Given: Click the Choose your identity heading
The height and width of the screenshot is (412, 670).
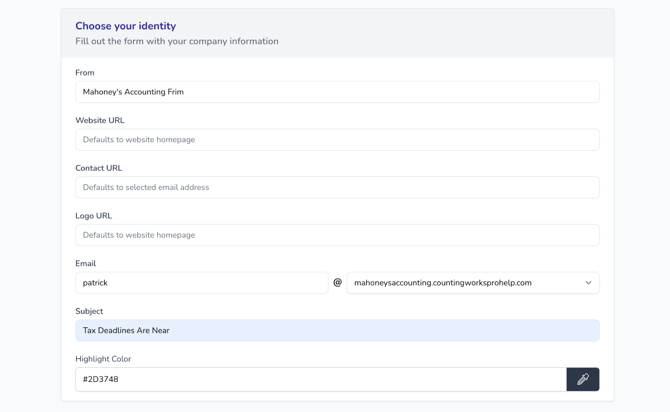Looking at the screenshot, I should (x=125, y=26).
